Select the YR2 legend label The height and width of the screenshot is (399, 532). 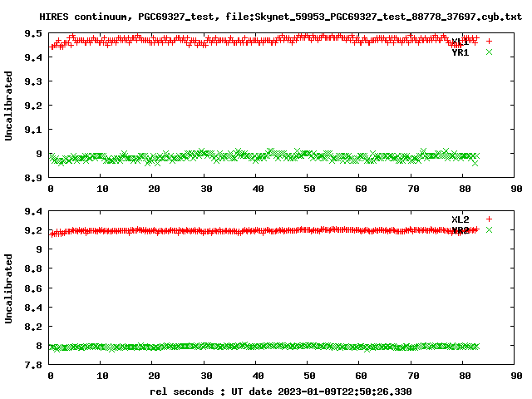point(460,230)
